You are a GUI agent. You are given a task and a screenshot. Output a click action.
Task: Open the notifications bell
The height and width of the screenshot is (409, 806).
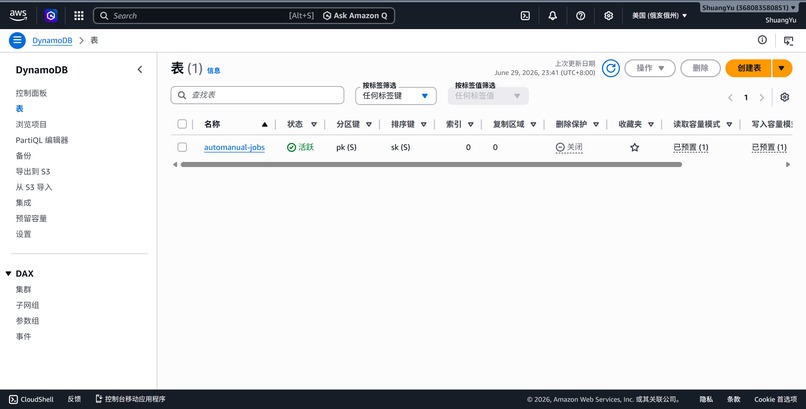coord(553,15)
